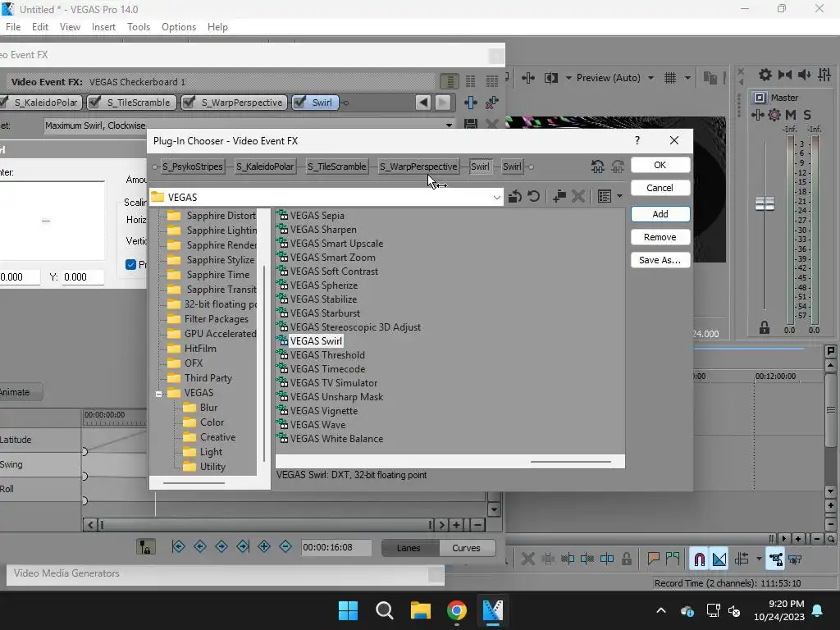Toggle Automatic Crossfades icon in timeline toolbar

pos(719,559)
